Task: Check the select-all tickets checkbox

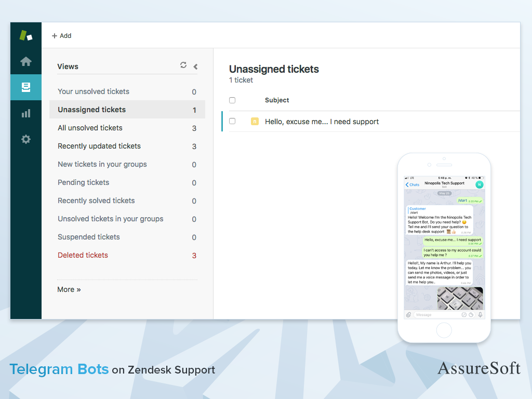Action: pos(232,100)
